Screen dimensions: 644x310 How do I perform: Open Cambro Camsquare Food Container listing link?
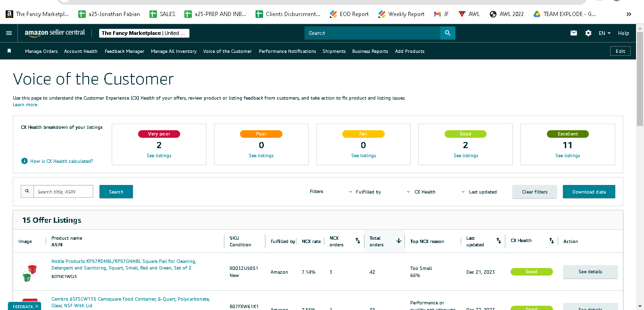coord(131,302)
